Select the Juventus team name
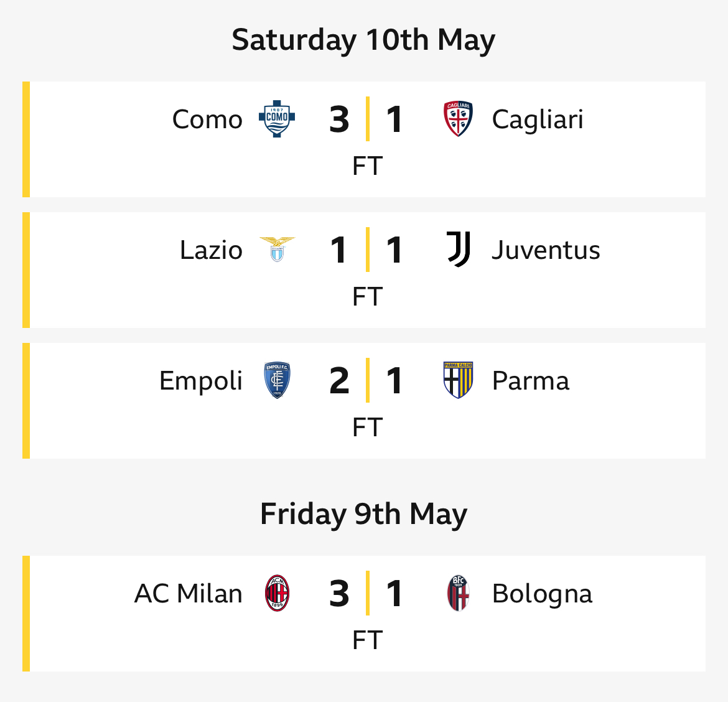 tap(546, 250)
